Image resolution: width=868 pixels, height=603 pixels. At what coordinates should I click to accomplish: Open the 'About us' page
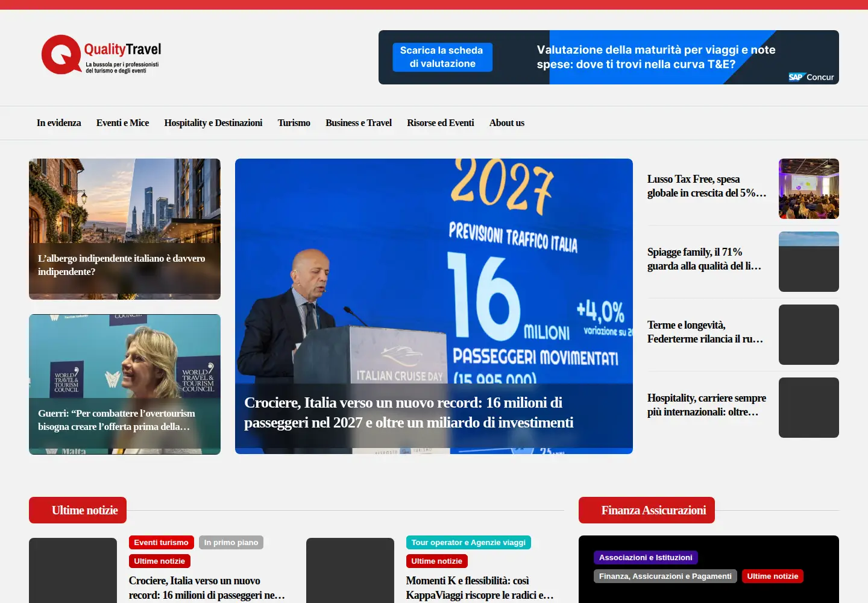click(507, 123)
